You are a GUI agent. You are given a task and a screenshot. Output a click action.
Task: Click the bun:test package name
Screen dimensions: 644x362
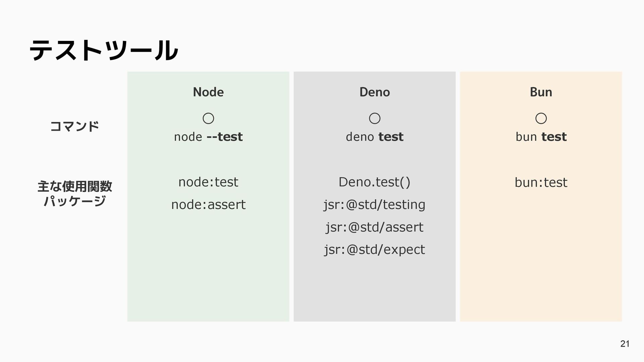click(x=541, y=182)
